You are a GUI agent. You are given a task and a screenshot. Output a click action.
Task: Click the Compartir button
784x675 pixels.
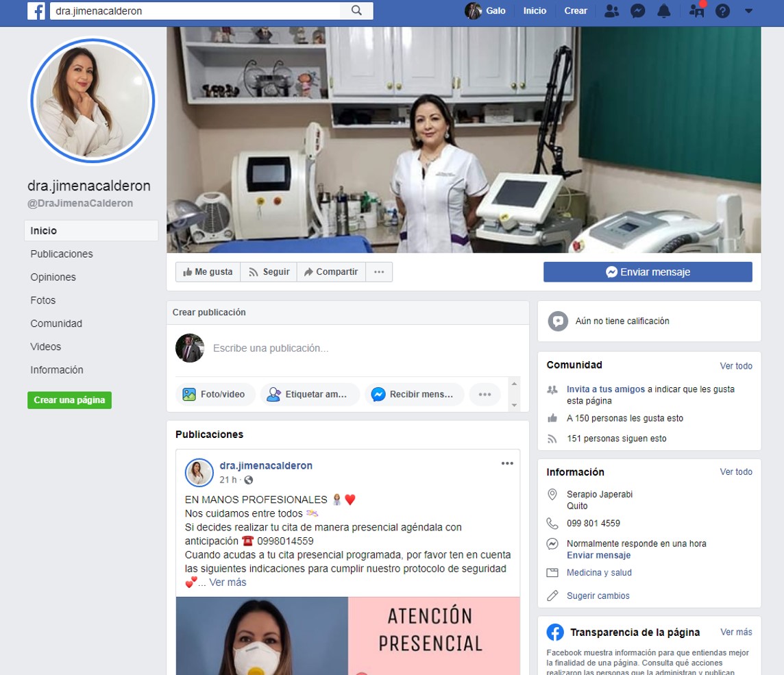point(331,272)
